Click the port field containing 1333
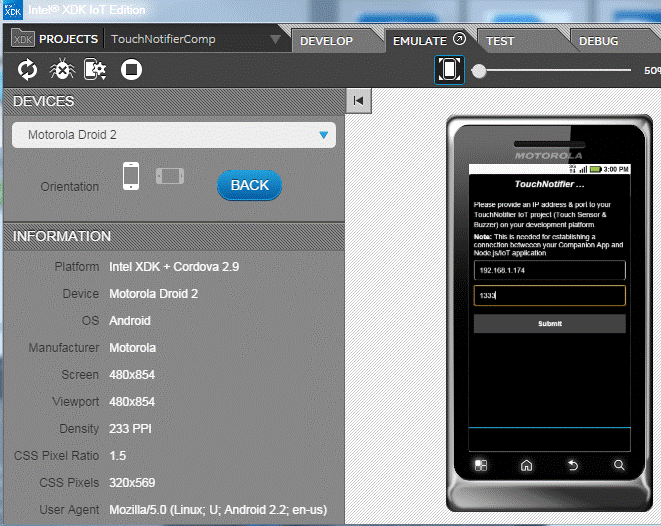661x526 pixels. pyautogui.click(x=550, y=295)
